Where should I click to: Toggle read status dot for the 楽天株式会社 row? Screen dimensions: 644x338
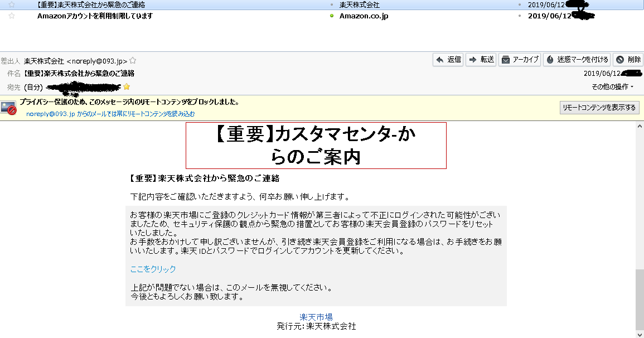pyautogui.click(x=332, y=5)
